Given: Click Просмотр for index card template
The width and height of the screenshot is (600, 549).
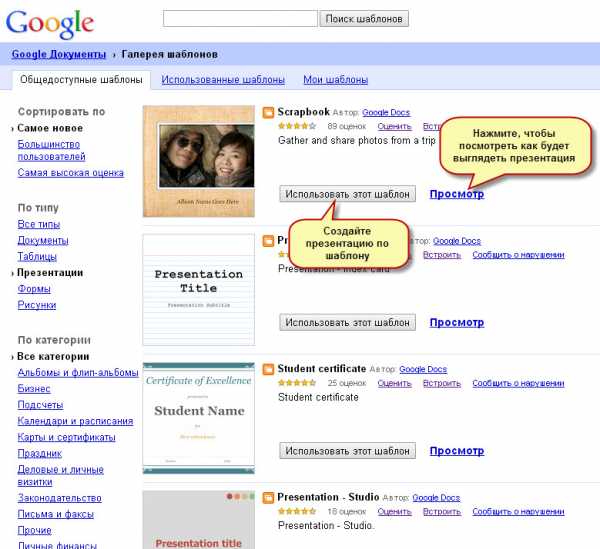Looking at the screenshot, I should point(457,323).
